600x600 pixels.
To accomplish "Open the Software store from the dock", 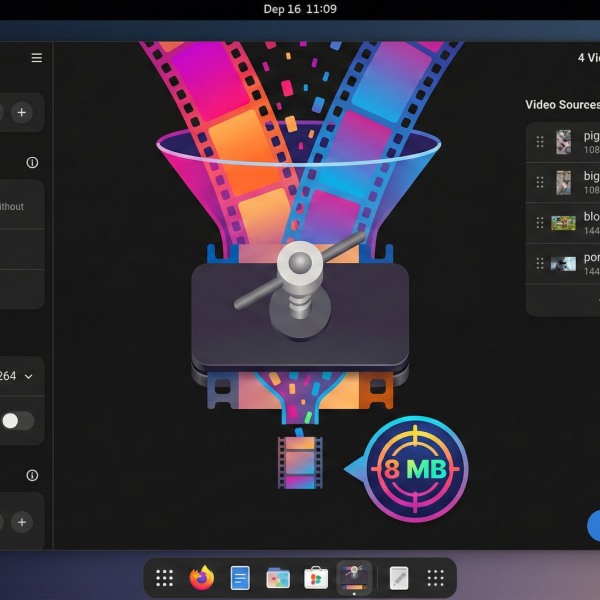I will point(316,578).
